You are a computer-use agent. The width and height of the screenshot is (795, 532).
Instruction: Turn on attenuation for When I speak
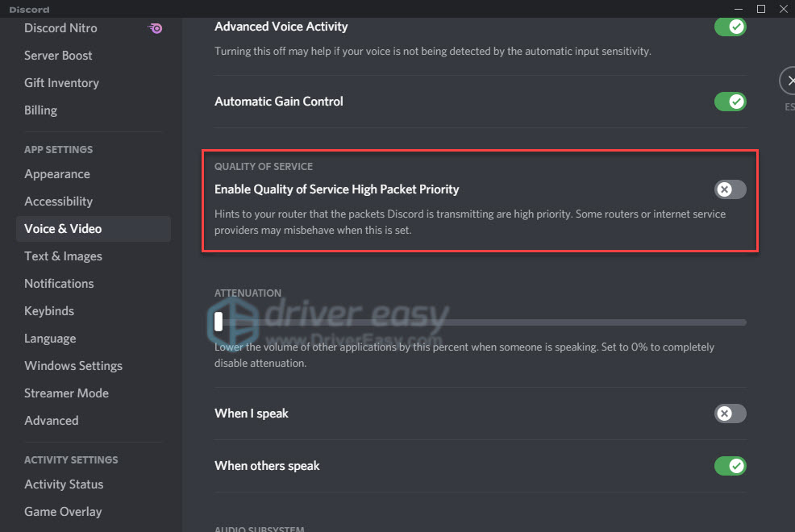[730, 414]
